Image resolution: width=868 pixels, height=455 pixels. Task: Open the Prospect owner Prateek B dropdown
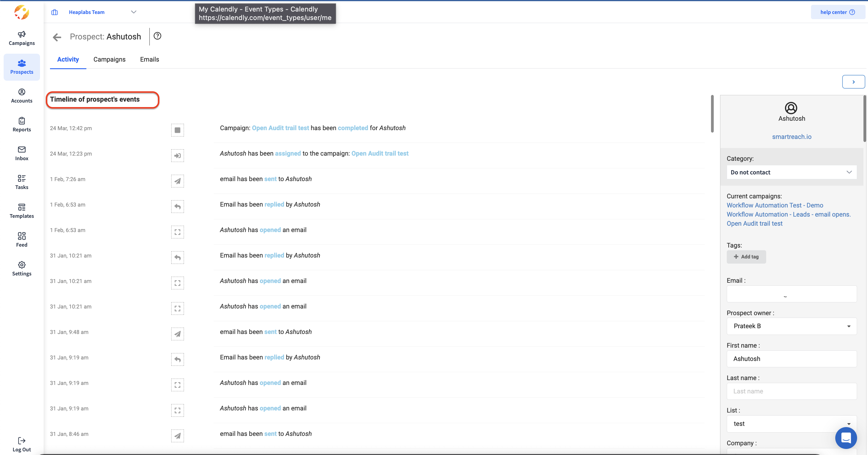(x=791, y=326)
